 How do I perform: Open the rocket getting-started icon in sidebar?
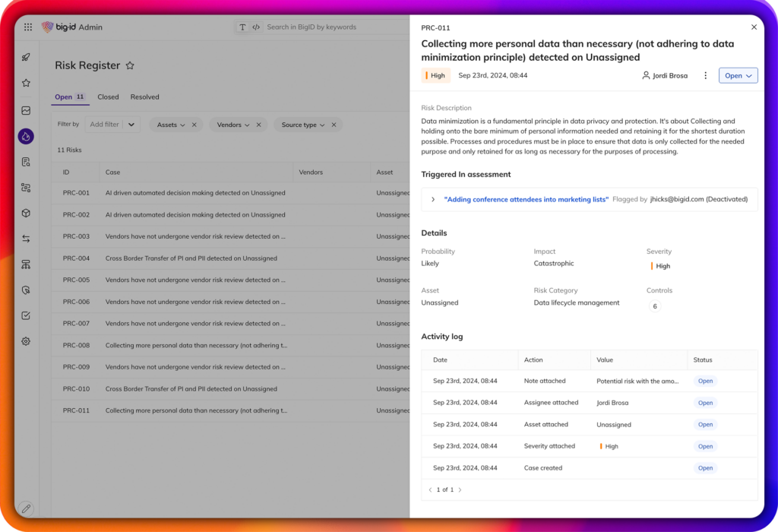coord(26,57)
